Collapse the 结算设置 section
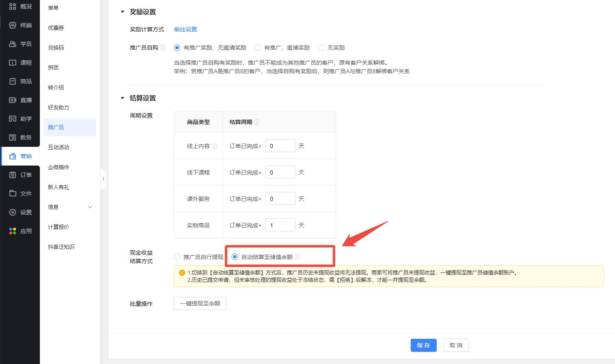Image resolution: width=615 pixels, height=364 pixels. pyautogui.click(x=122, y=98)
